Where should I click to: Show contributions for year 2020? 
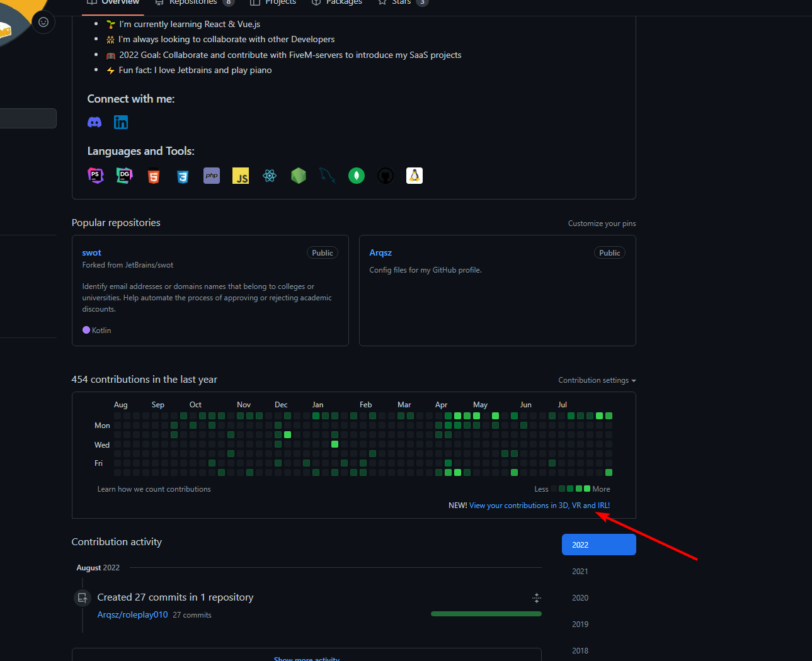coord(580,598)
